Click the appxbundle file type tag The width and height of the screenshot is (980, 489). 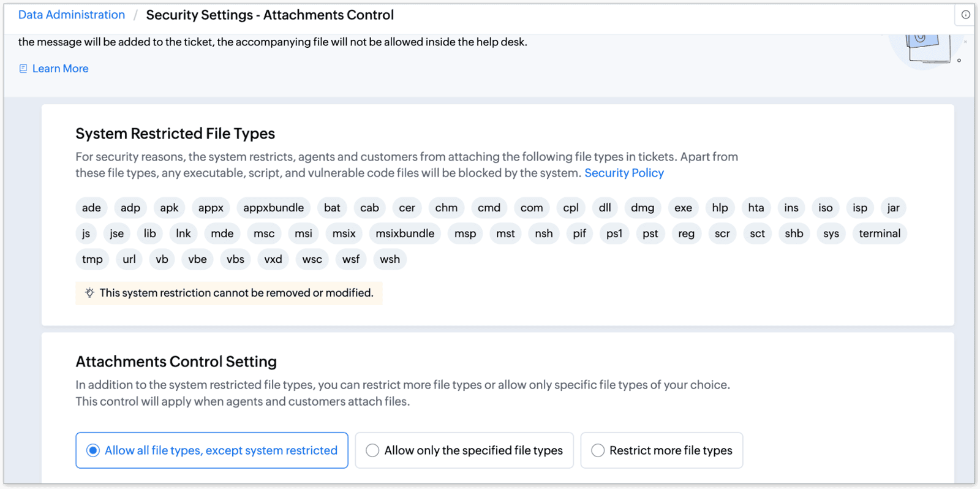click(274, 208)
